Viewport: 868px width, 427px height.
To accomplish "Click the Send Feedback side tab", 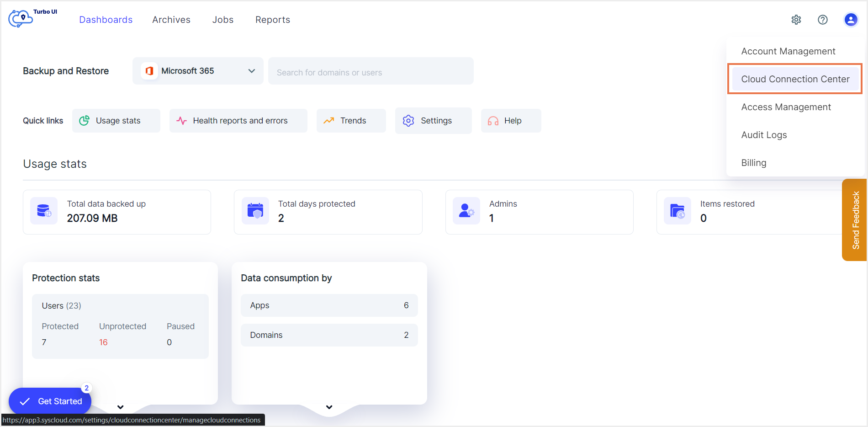I will 855,220.
